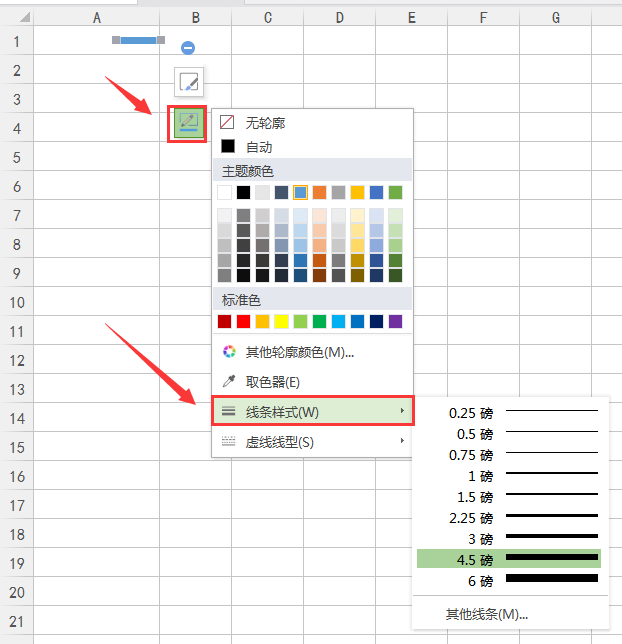This screenshot has height=644, width=622.
Task: Pick bright red standard color swatch
Action: coord(243,322)
